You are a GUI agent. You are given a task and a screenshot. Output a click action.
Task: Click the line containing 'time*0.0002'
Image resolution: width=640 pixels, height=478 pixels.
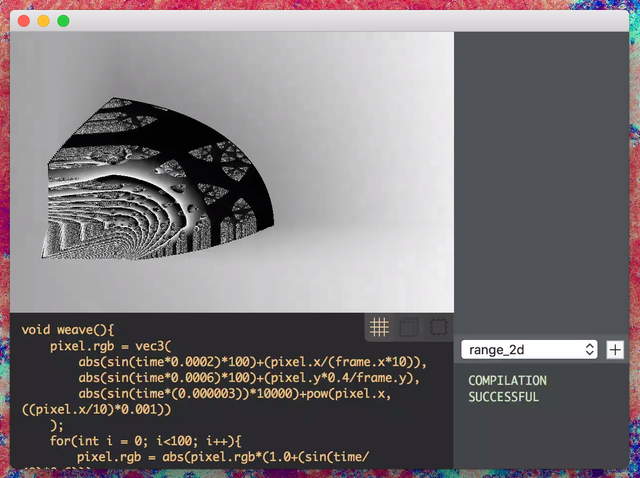pos(253,362)
